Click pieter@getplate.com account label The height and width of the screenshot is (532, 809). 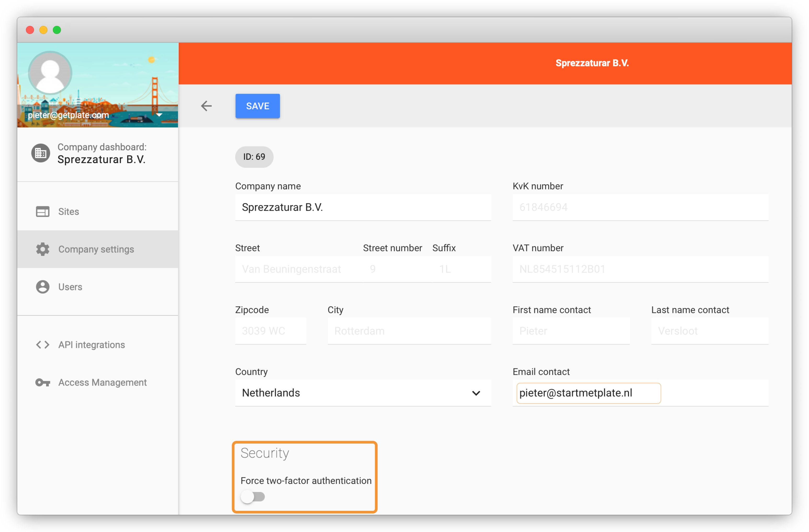click(x=68, y=115)
